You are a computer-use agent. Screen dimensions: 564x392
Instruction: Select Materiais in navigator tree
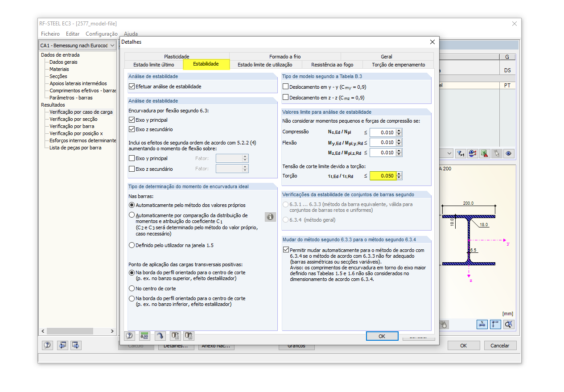[x=59, y=69]
